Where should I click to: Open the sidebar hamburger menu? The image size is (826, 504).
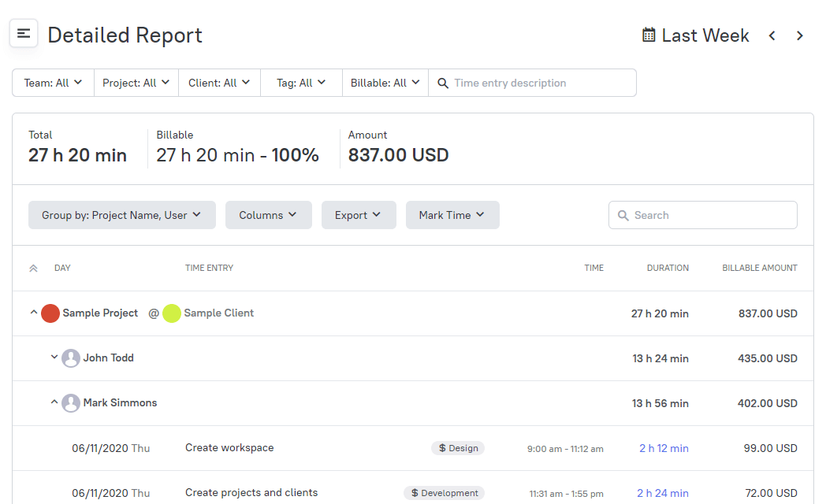point(23,33)
